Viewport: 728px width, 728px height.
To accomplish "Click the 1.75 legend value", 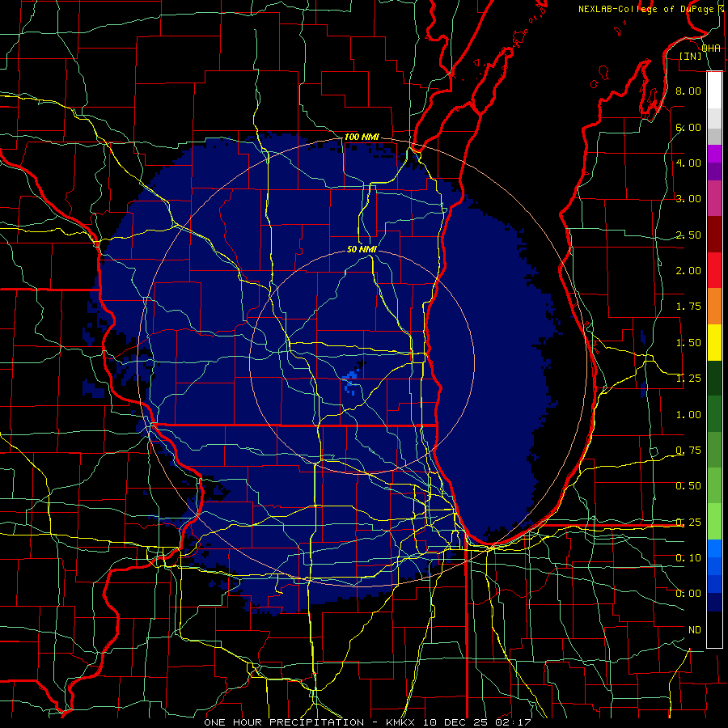I will click(x=688, y=307).
